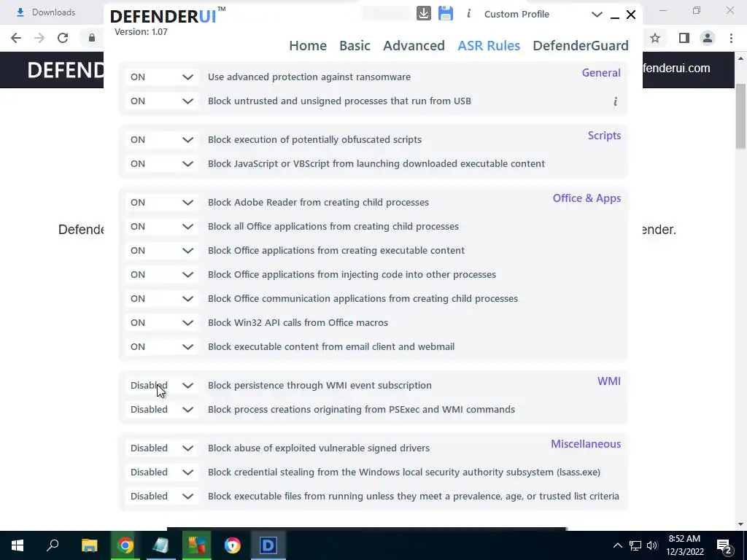Click the Downloads browser tab
The image size is (747, 560).
click(x=46, y=12)
